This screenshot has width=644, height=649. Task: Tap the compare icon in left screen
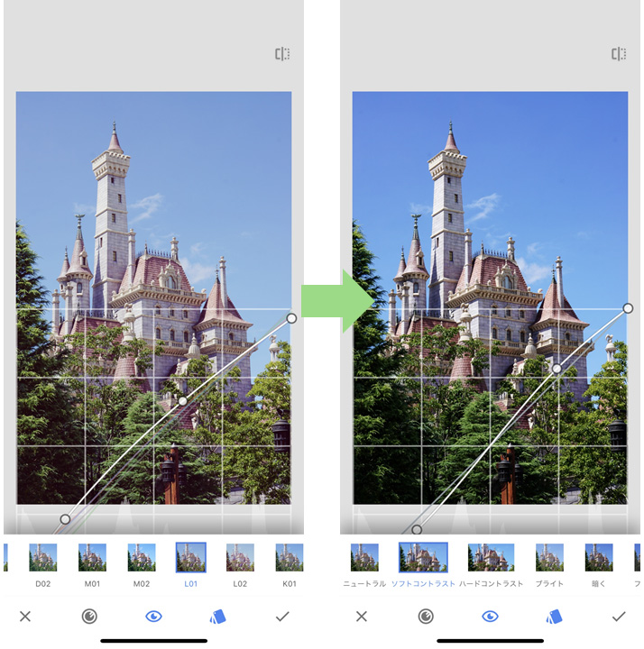(282, 54)
